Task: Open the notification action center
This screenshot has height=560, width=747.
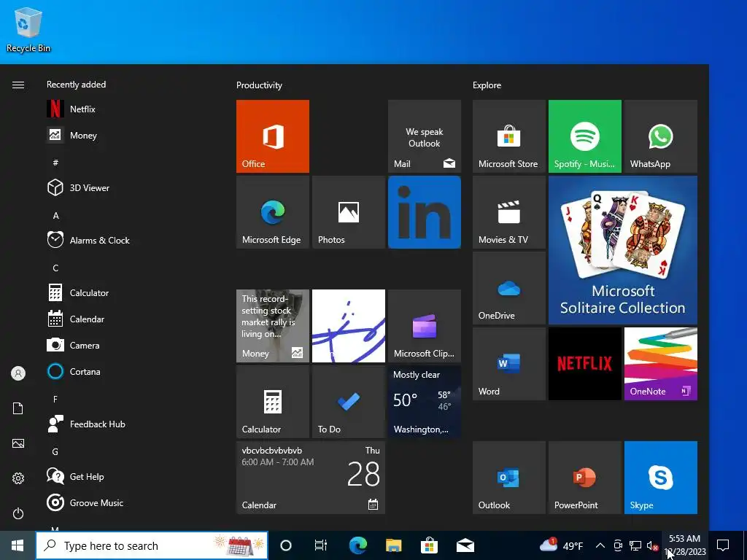Action: (x=723, y=545)
